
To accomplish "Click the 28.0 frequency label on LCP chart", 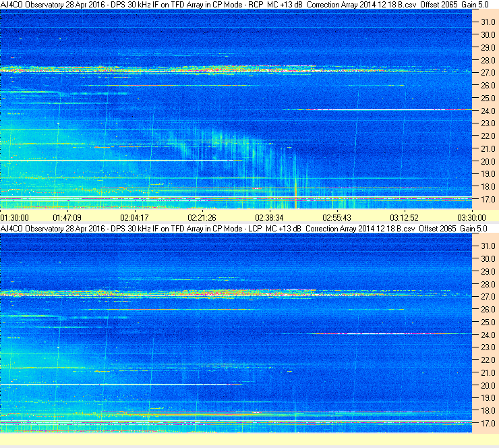I will 488,284.
